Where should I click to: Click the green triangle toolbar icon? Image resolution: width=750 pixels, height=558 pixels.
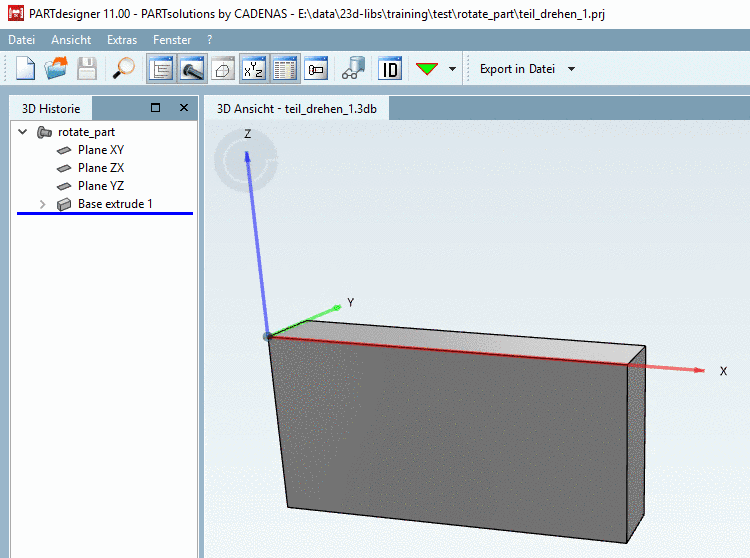point(427,69)
